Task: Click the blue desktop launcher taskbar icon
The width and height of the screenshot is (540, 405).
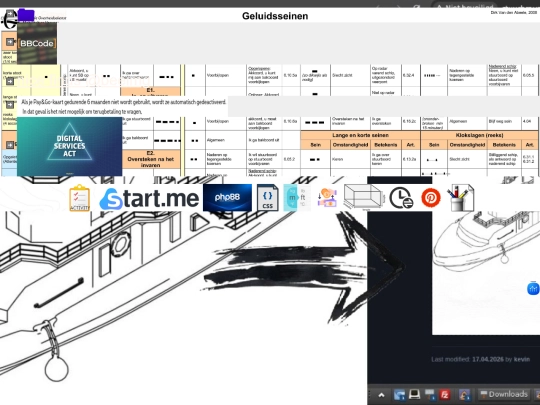Action: coord(399,394)
